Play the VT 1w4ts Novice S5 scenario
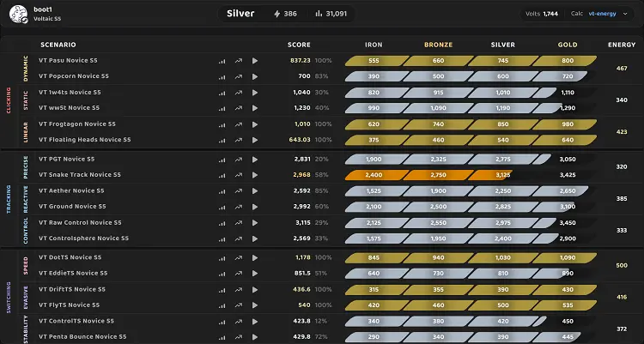 [255, 92]
